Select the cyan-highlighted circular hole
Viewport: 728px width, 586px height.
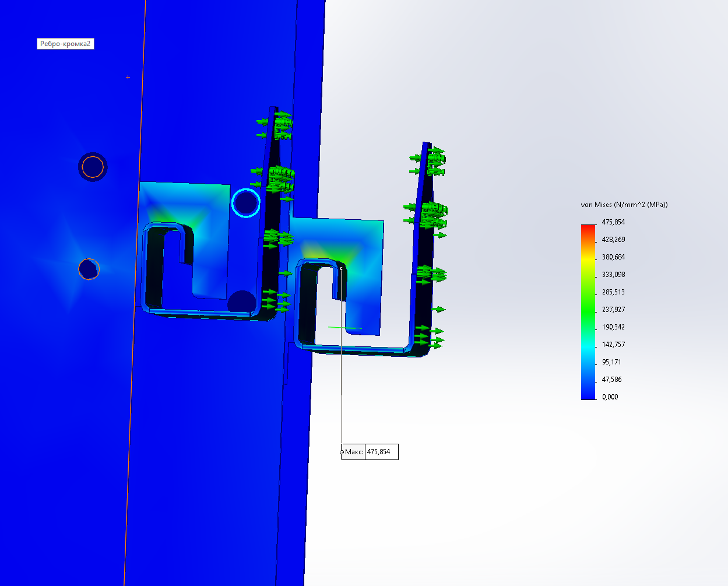246,203
